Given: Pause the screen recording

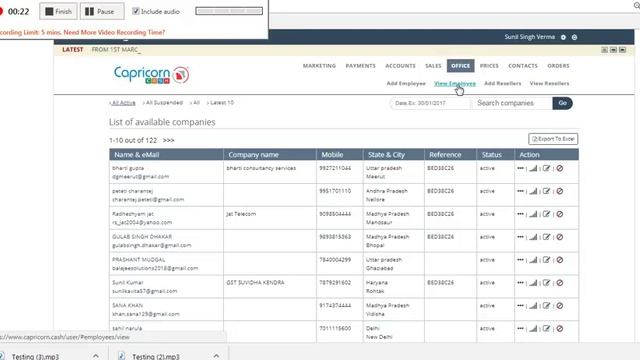Looking at the screenshot, I should point(102,11).
